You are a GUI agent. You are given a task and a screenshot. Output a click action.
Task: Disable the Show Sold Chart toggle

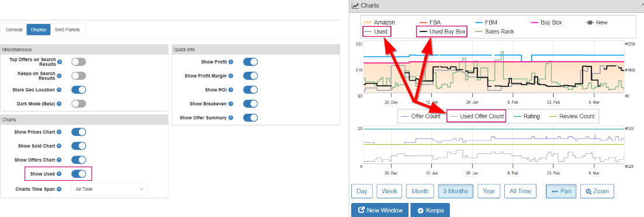[78, 146]
